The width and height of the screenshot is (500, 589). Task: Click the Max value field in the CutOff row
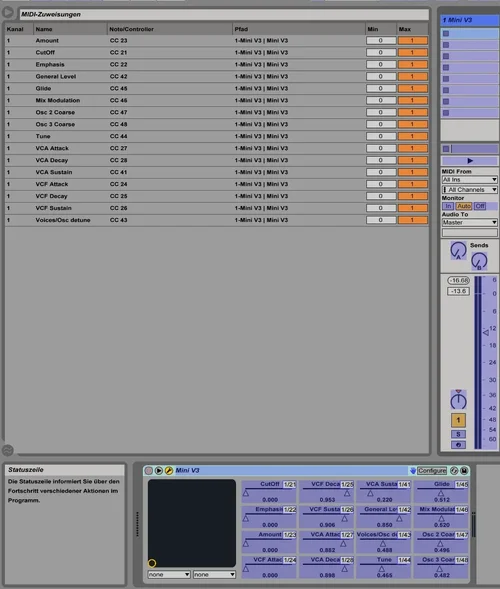(412, 53)
